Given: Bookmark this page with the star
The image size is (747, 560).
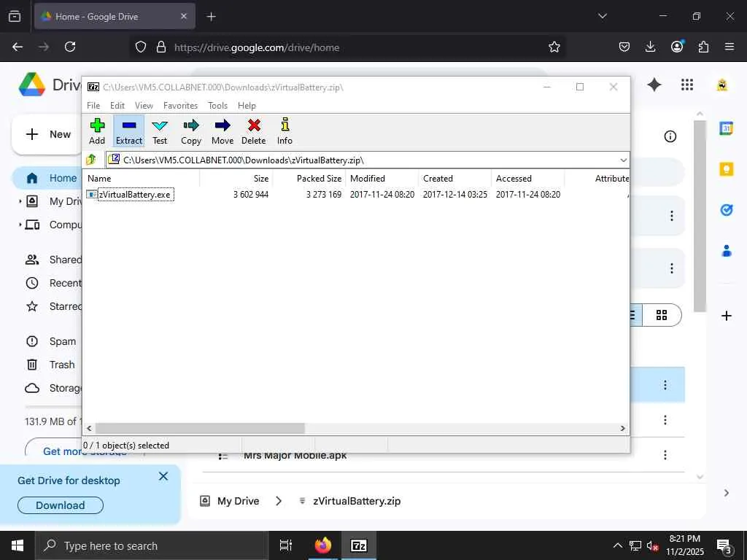Looking at the screenshot, I should coord(554,47).
